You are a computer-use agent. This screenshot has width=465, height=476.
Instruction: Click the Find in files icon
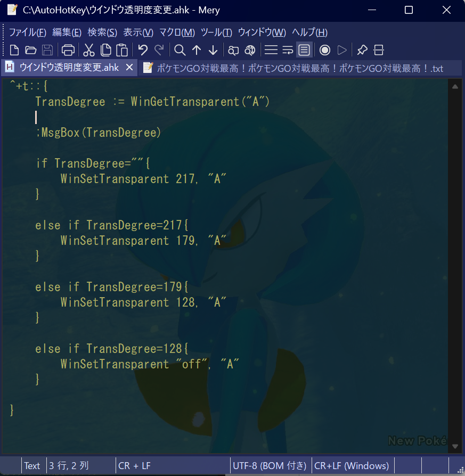pos(250,50)
